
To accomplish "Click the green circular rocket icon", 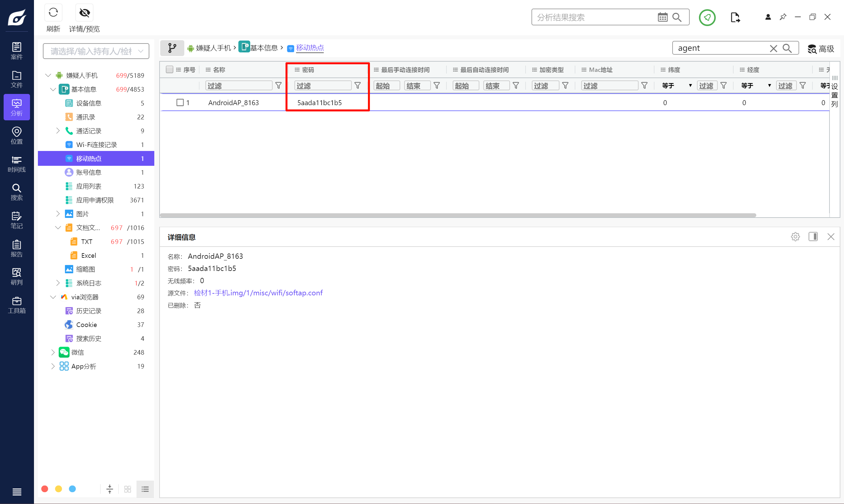I will point(707,17).
